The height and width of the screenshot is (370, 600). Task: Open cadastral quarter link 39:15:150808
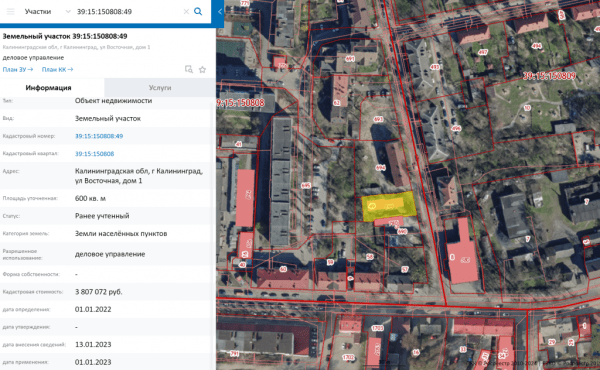click(x=95, y=154)
